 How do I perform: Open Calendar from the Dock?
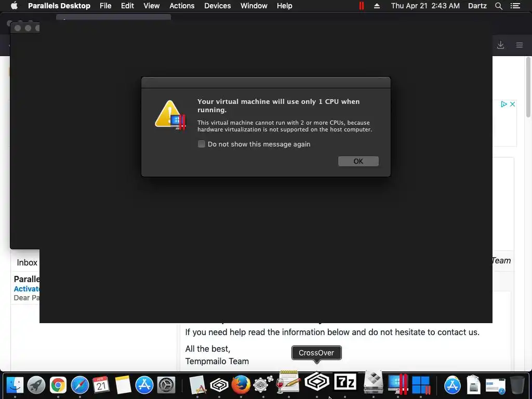tap(101, 385)
